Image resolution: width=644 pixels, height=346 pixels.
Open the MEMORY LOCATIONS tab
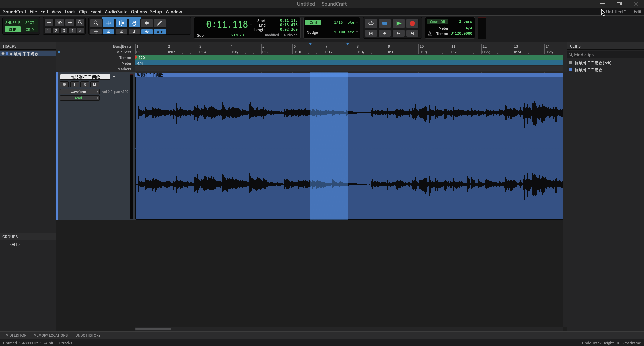pos(51,335)
